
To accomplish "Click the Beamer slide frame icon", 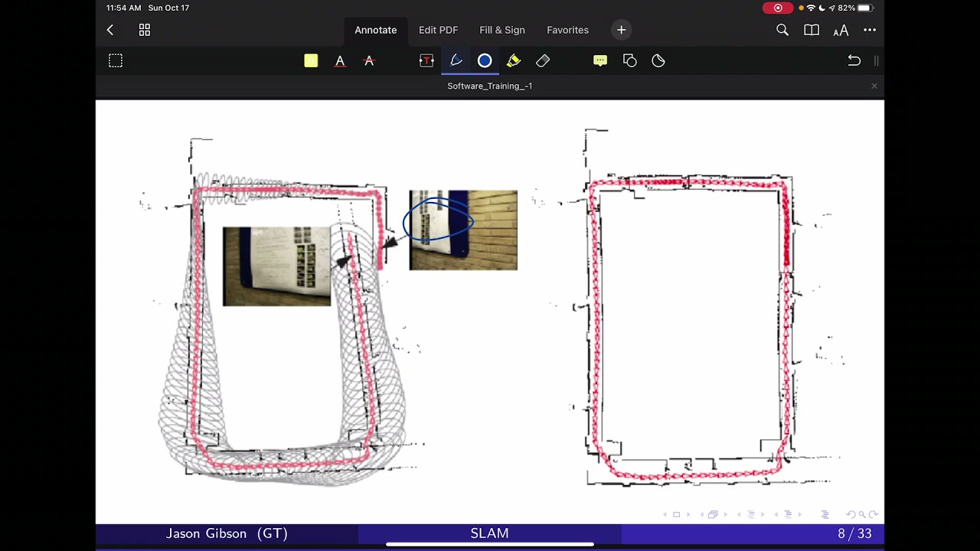I will [x=676, y=515].
